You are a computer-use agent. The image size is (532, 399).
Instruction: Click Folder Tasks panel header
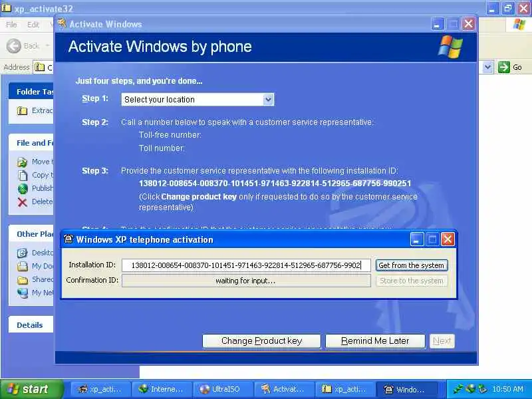pyautogui.click(x=31, y=92)
